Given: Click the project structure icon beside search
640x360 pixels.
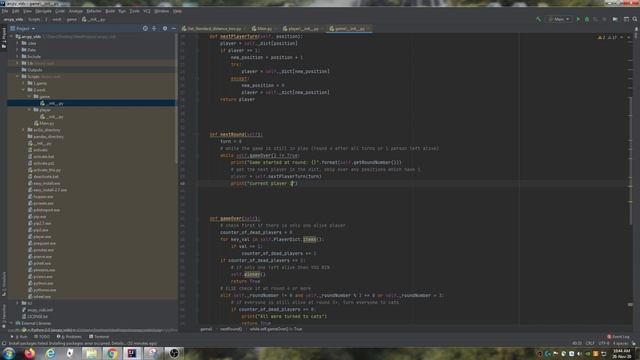Looking at the screenshot, I should coord(626,19).
